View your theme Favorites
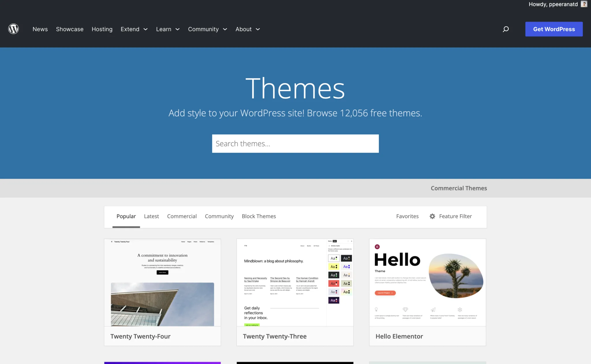 point(407,216)
